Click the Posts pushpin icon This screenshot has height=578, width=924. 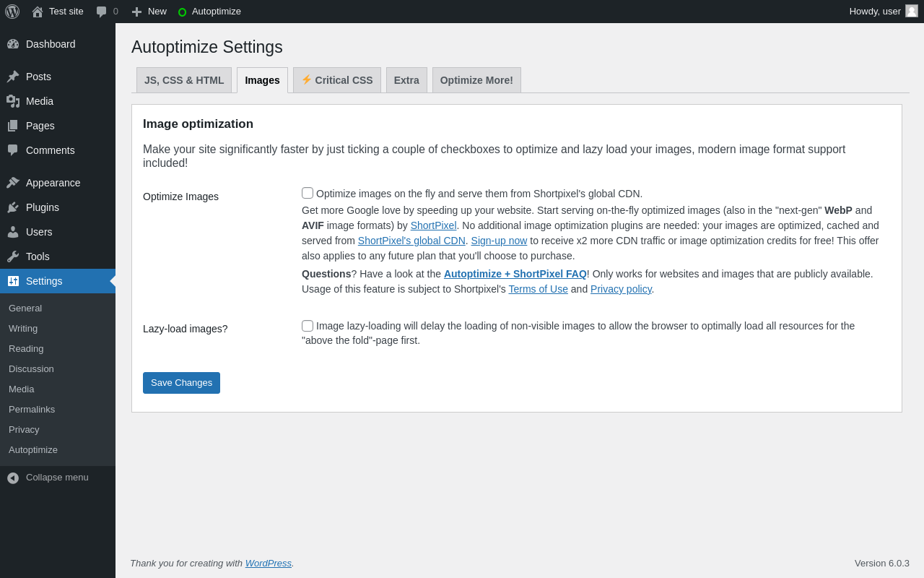13,77
